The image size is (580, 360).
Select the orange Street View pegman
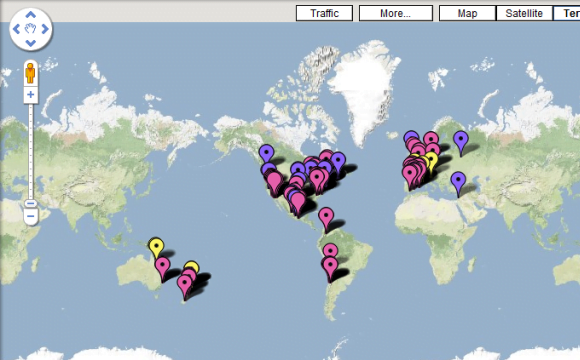(x=30, y=73)
